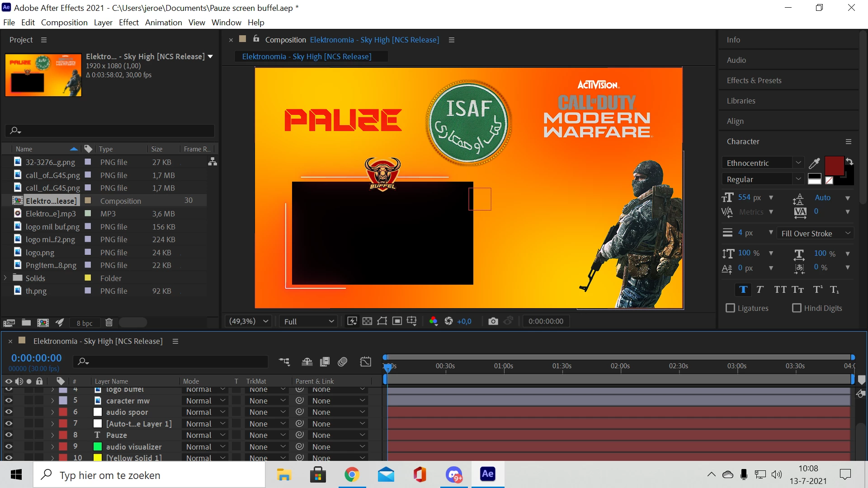This screenshot has width=868, height=488.
Task: Open the font family dropdown showing Ethnocentric
Action: pyautogui.click(x=762, y=163)
